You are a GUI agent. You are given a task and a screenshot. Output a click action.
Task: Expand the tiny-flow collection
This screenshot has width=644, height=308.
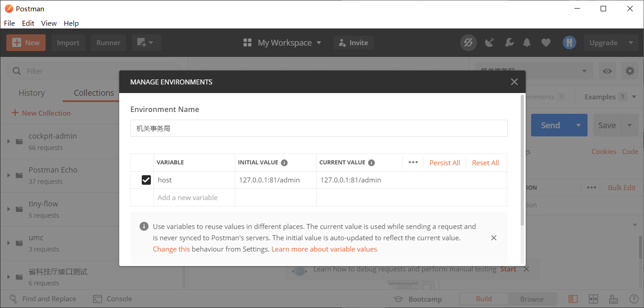[9, 209]
